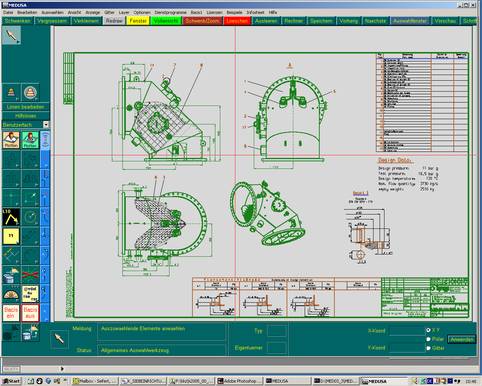Click the 'Basis ein' icon
The width and height of the screenshot is (482, 386).
[x=11, y=313]
